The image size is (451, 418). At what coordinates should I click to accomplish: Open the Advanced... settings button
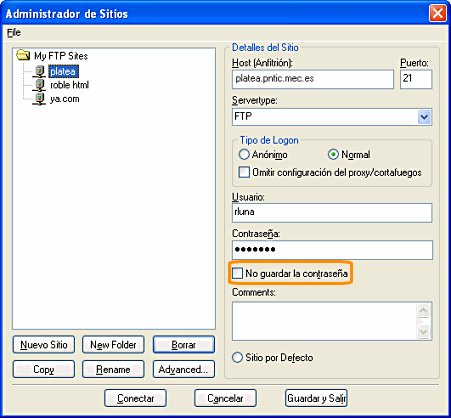[184, 369]
